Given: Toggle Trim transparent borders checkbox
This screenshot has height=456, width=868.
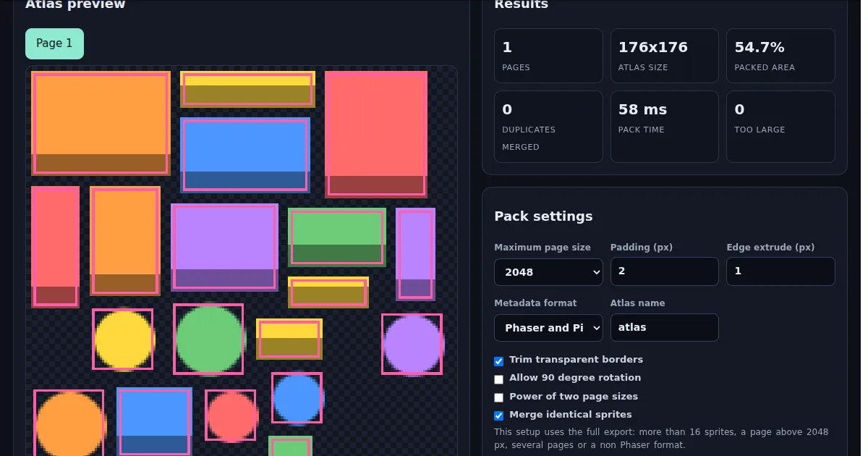Looking at the screenshot, I should 498,361.
